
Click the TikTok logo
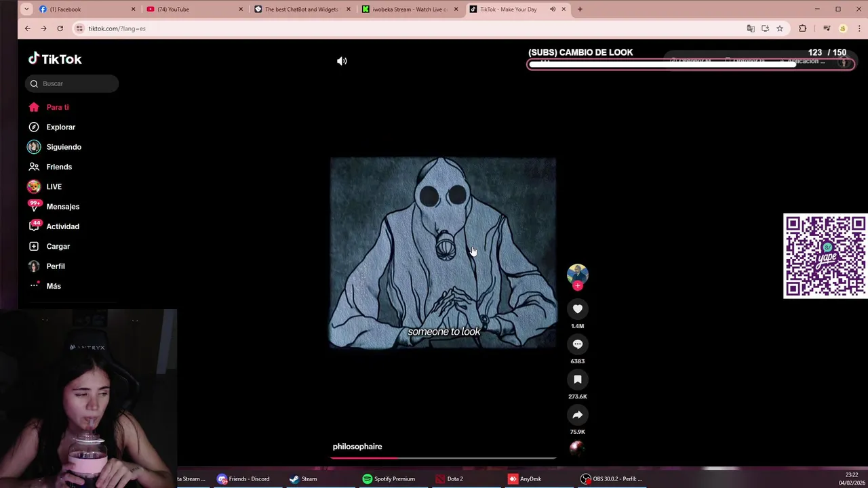pyautogui.click(x=55, y=59)
